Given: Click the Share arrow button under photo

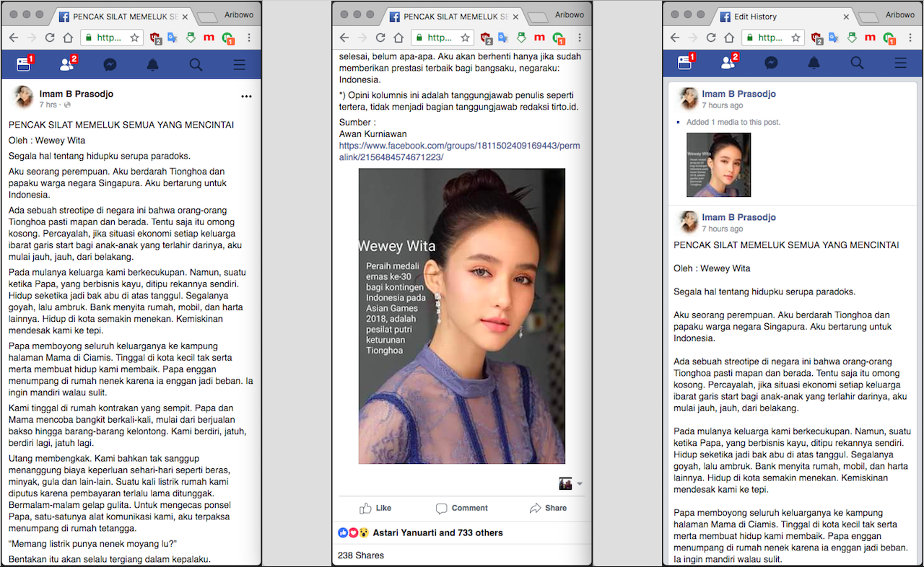Looking at the screenshot, I should tap(548, 508).
